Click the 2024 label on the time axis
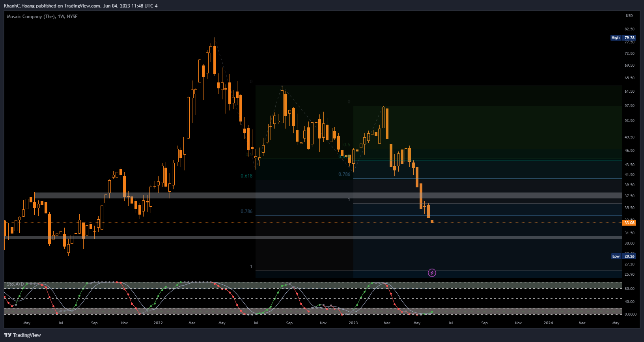 point(548,323)
